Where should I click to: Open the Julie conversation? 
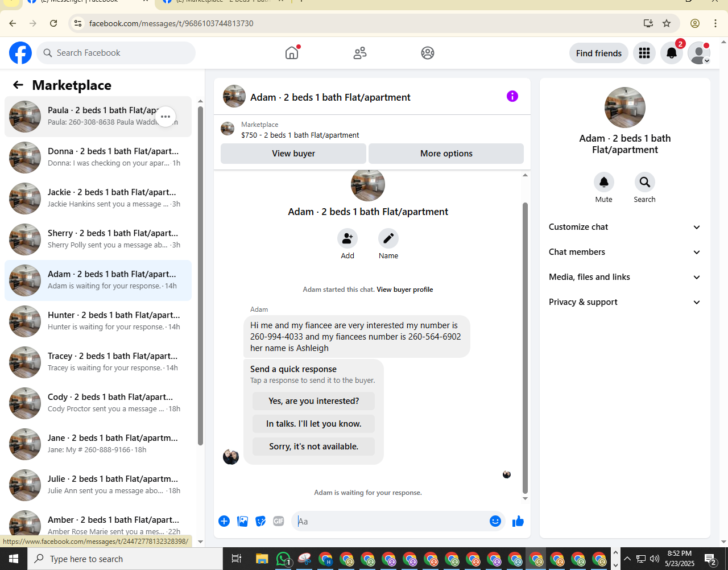98,485
